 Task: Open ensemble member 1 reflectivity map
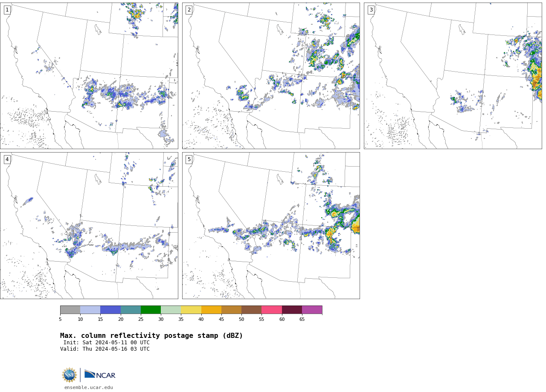89,76
